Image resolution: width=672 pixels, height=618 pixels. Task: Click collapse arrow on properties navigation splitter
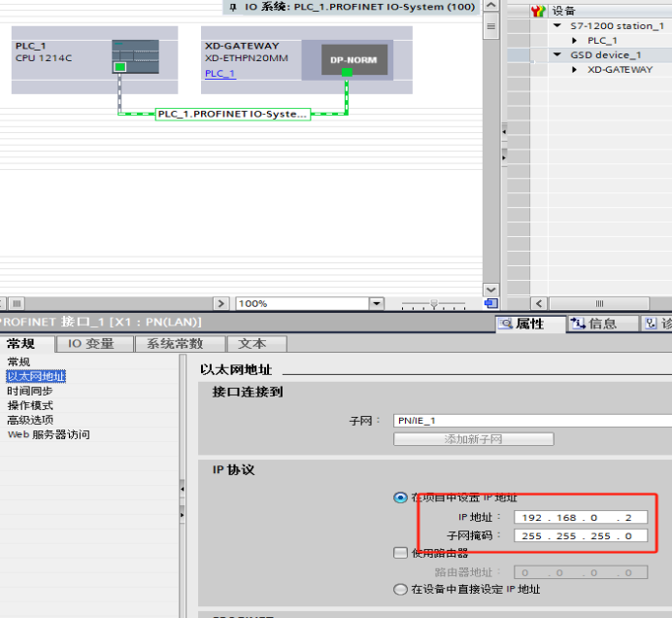183,489
